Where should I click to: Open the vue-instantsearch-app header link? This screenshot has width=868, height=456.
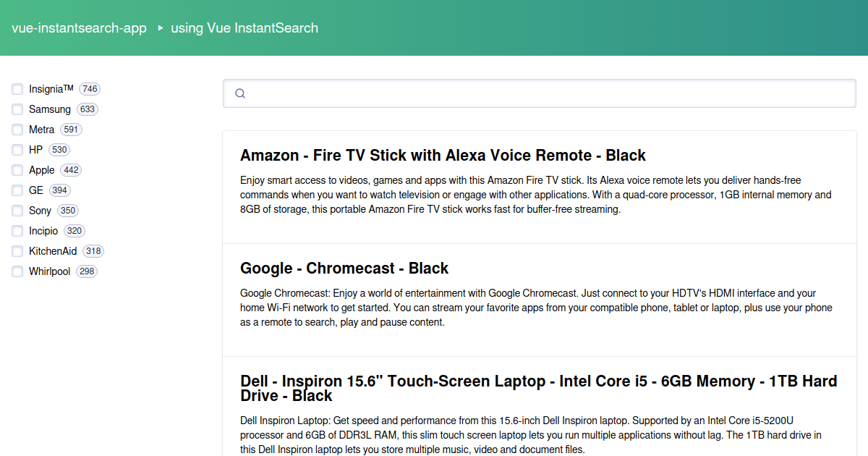click(79, 28)
